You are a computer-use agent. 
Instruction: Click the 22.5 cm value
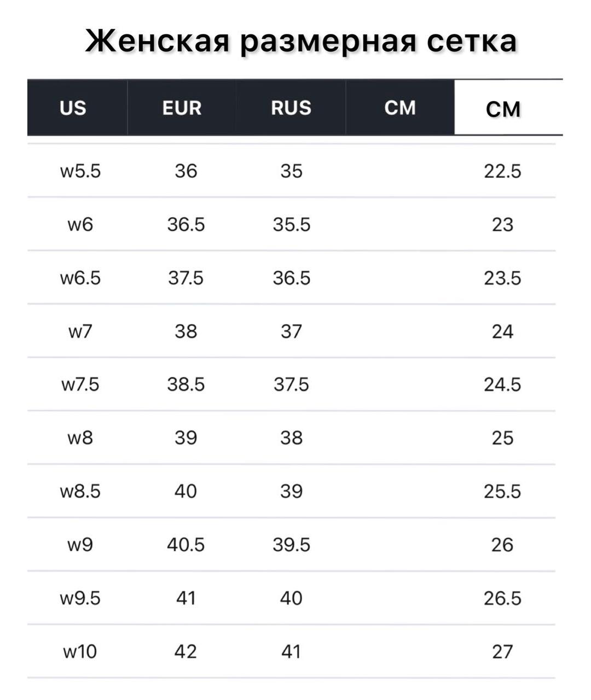pyautogui.click(x=502, y=171)
